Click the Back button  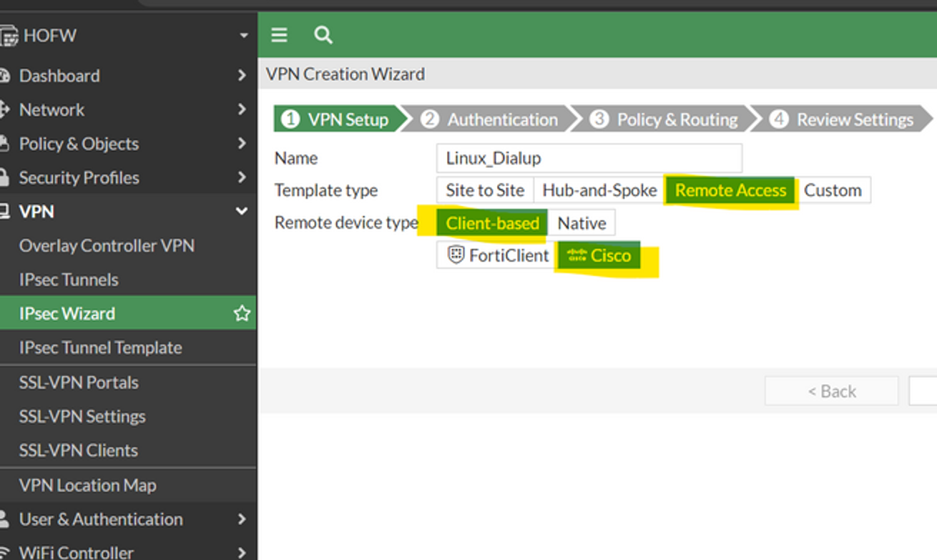click(x=831, y=391)
